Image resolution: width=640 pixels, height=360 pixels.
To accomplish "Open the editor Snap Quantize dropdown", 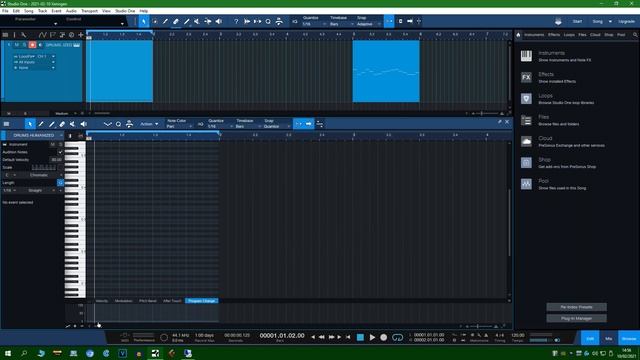I will pos(277,127).
